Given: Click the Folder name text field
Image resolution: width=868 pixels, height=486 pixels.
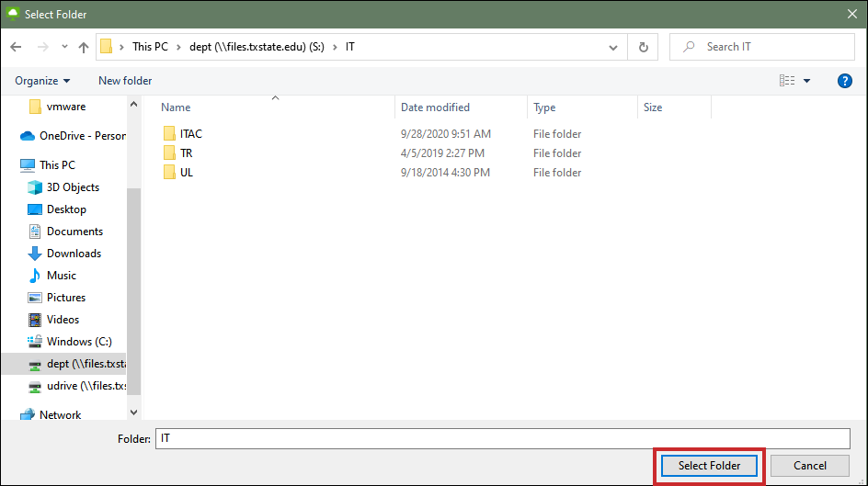Looking at the screenshot, I should point(503,438).
